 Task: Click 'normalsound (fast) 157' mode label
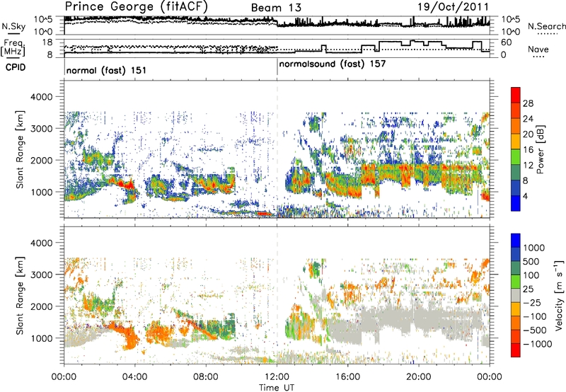click(x=333, y=64)
